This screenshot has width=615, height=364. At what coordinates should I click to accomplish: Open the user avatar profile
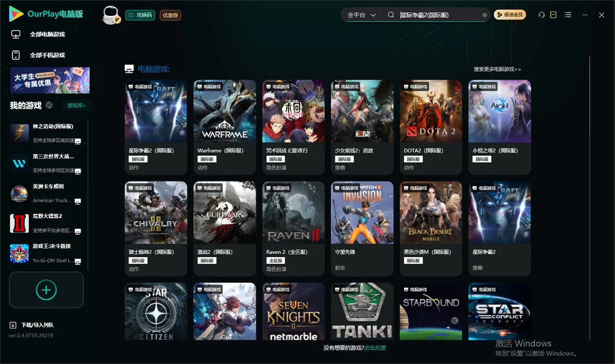tap(111, 15)
